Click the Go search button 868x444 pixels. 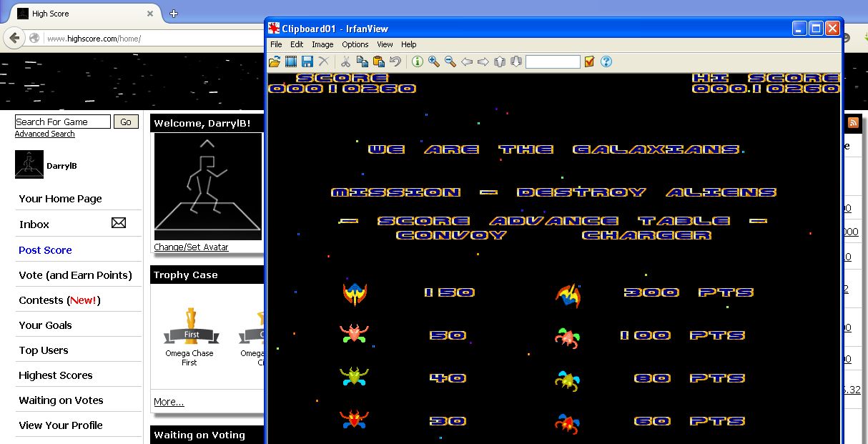click(126, 122)
